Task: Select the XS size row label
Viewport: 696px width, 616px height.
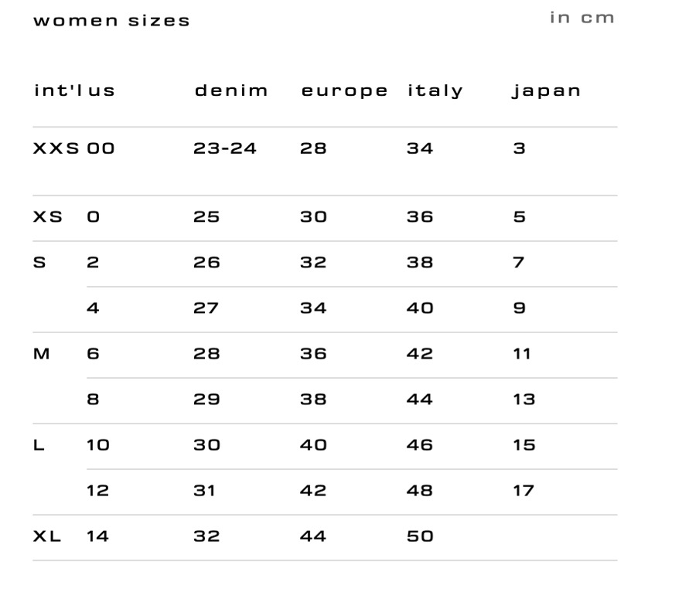Action: tap(47, 217)
